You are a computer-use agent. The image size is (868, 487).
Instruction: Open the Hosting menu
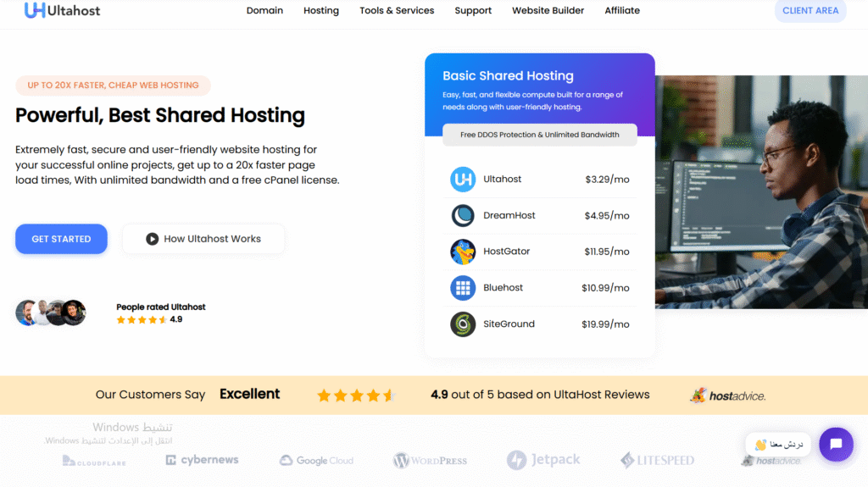point(321,11)
